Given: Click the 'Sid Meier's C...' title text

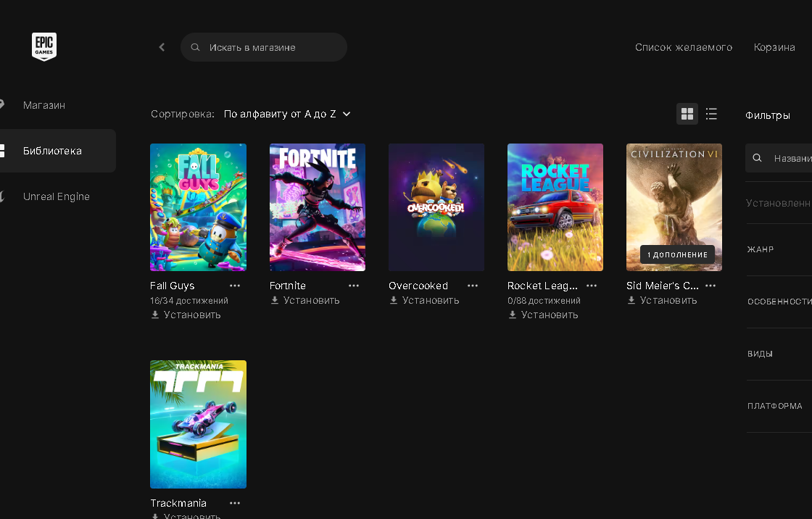Looking at the screenshot, I should [663, 286].
